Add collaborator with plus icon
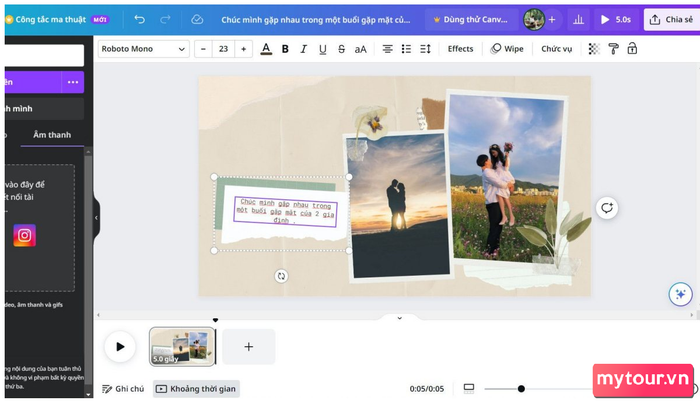 [x=552, y=19]
